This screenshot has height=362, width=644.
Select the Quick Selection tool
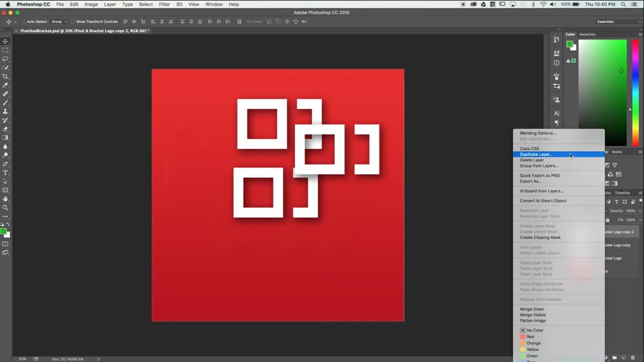click(x=5, y=68)
